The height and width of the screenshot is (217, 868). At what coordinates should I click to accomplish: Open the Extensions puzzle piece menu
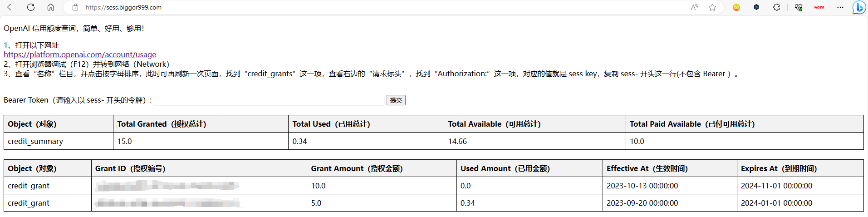pos(777,7)
